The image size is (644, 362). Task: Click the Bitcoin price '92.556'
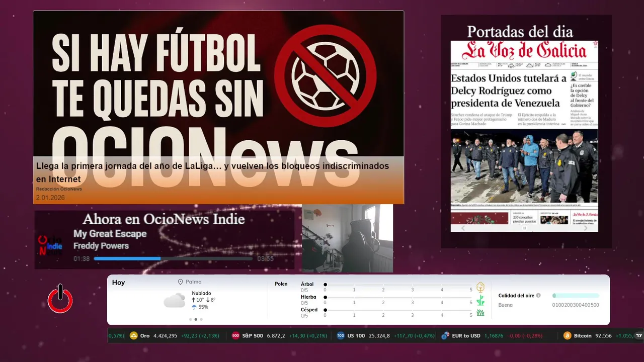coord(603,336)
